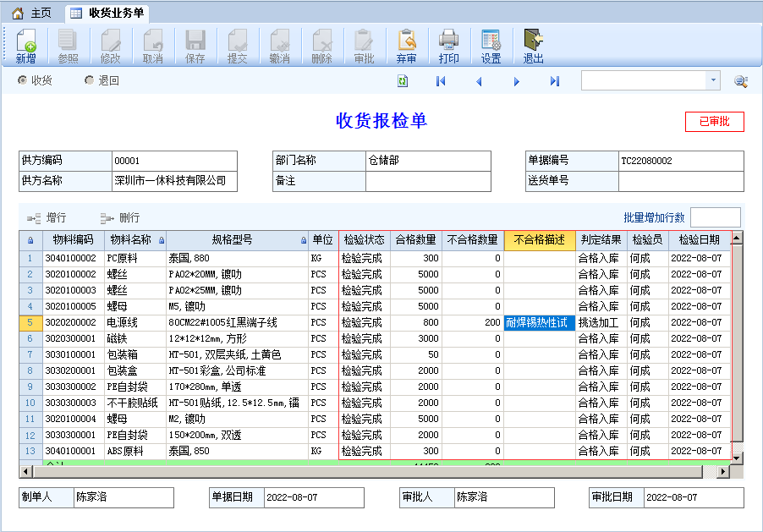Select row number 5 header
Image resolution: width=763 pixels, height=532 pixels.
pyautogui.click(x=30, y=323)
